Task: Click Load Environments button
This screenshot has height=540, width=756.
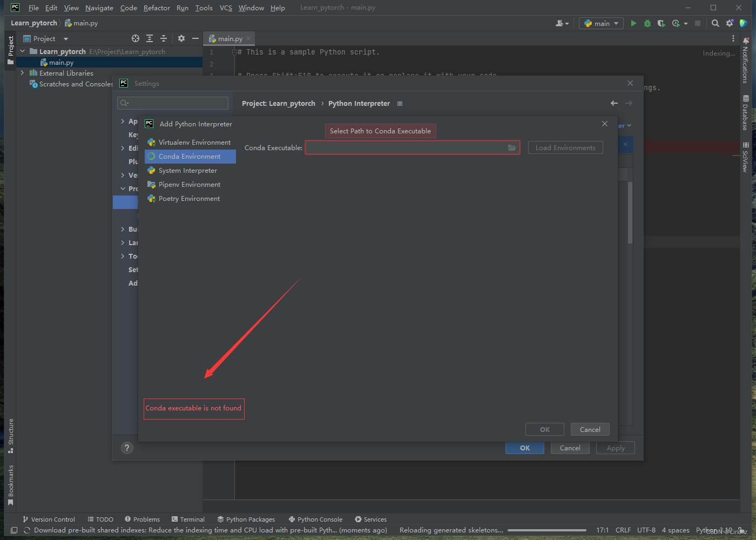Action: (565, 147)
